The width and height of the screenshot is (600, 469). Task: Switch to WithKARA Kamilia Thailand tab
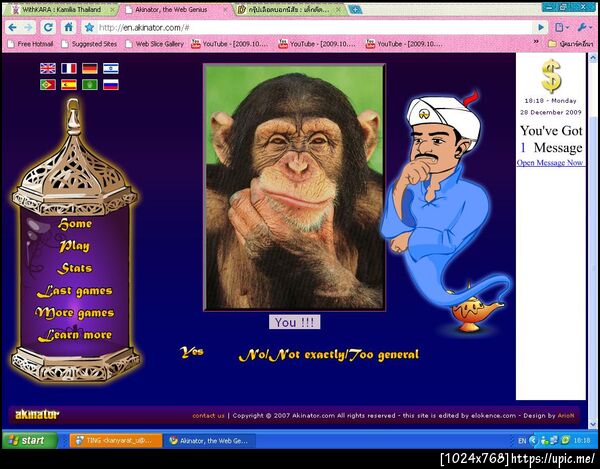[61, 10]
